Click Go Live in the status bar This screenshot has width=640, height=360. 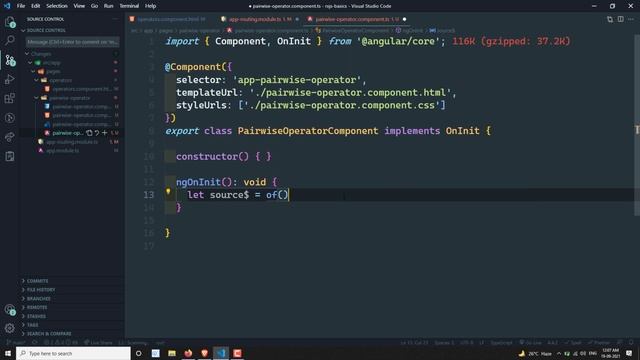(x=531, y=342)
